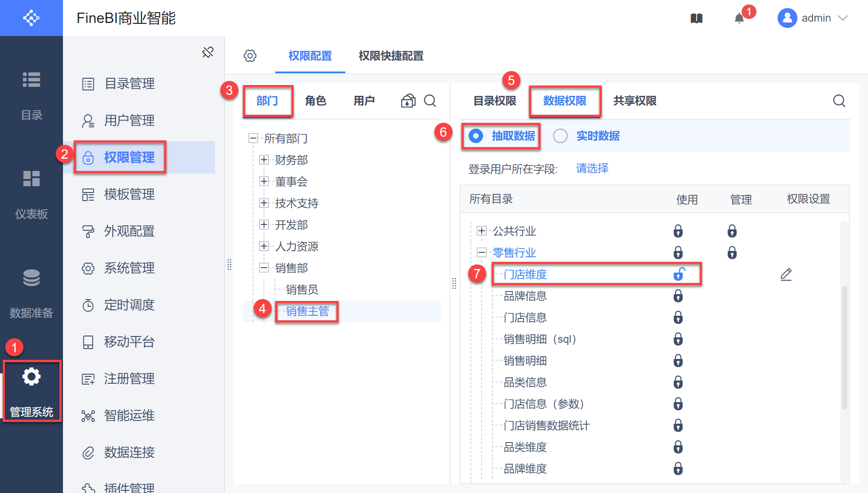This screenshot has height=493, width=868.
Task: Toggle use-permission lock for 品牌信息
Action: (x=678, y=296)
